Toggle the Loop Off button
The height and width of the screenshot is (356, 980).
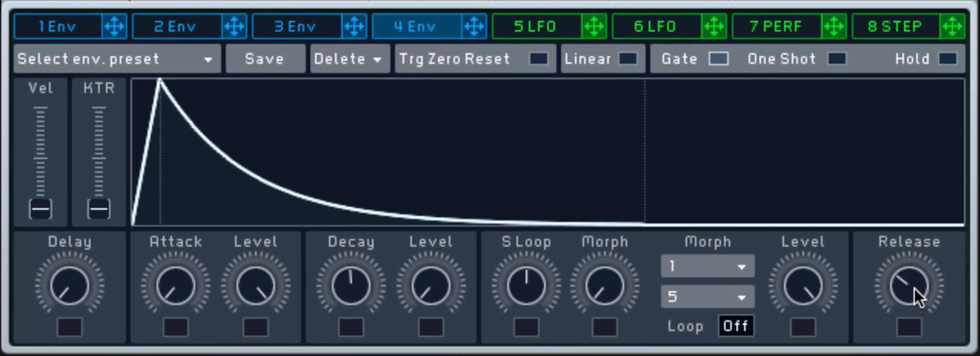tap(736, 326)
